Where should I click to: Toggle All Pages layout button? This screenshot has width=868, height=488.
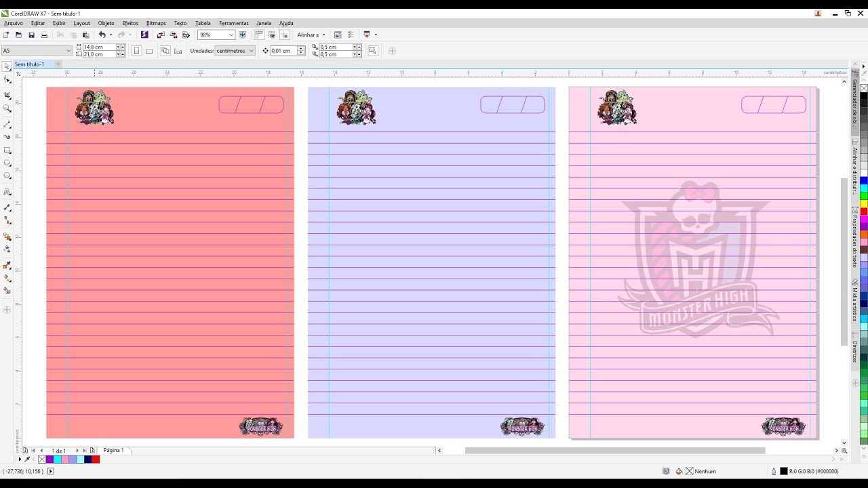[165, 50]
